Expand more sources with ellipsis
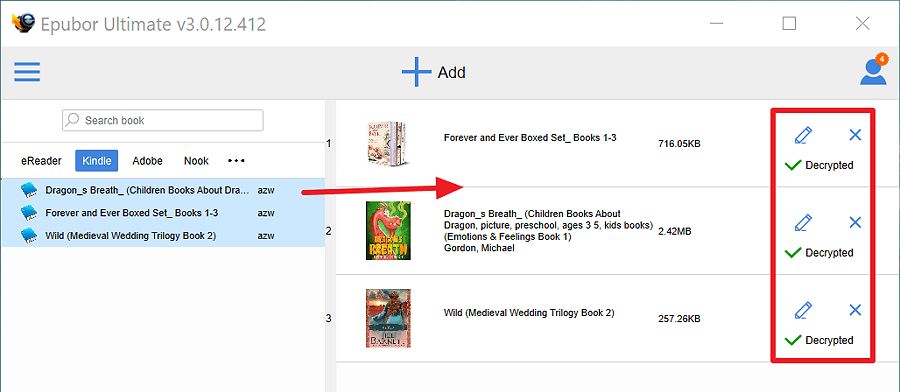 (236, 161)
